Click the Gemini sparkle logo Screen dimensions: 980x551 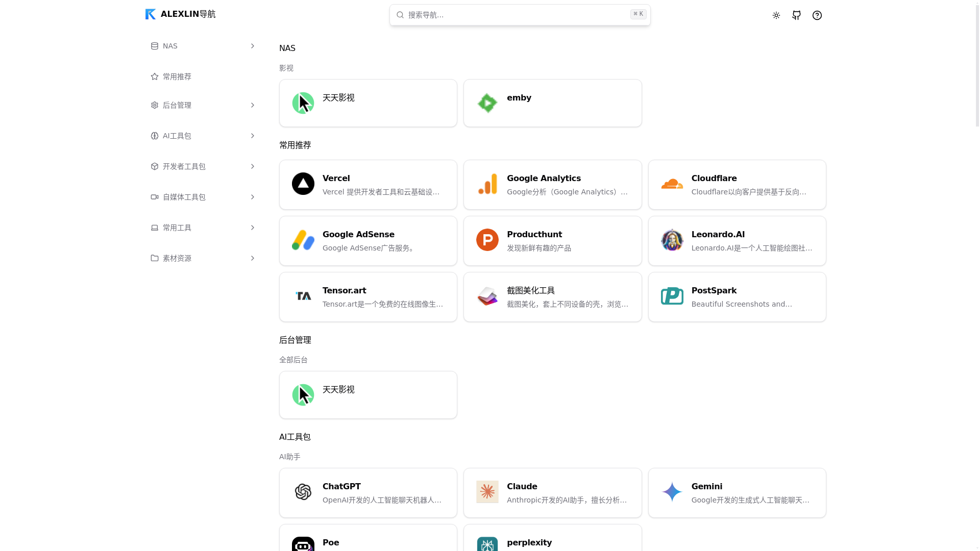click(x=672, y=492)
